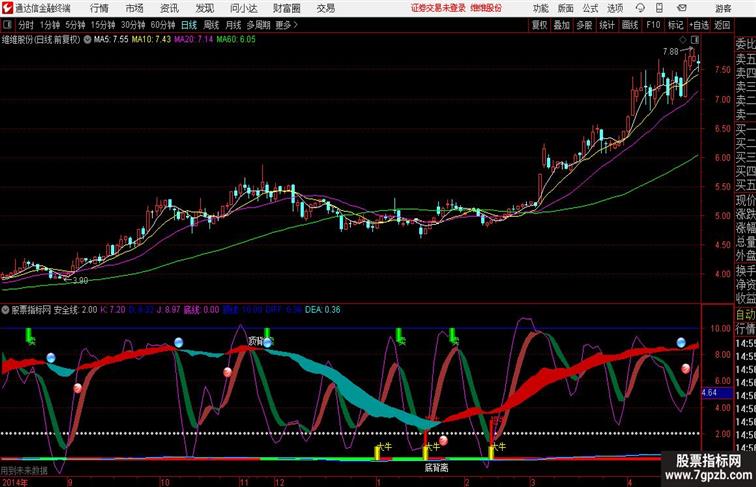Toggle the left panel icon in period bar
Screen dimensions: 756x487
pyautogui.click(x=7, y=25)
